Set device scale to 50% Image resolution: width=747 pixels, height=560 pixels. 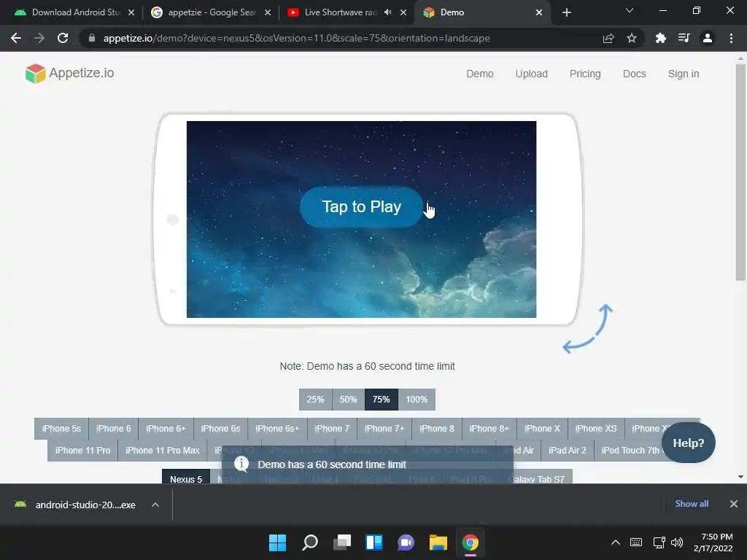point(348,400)
